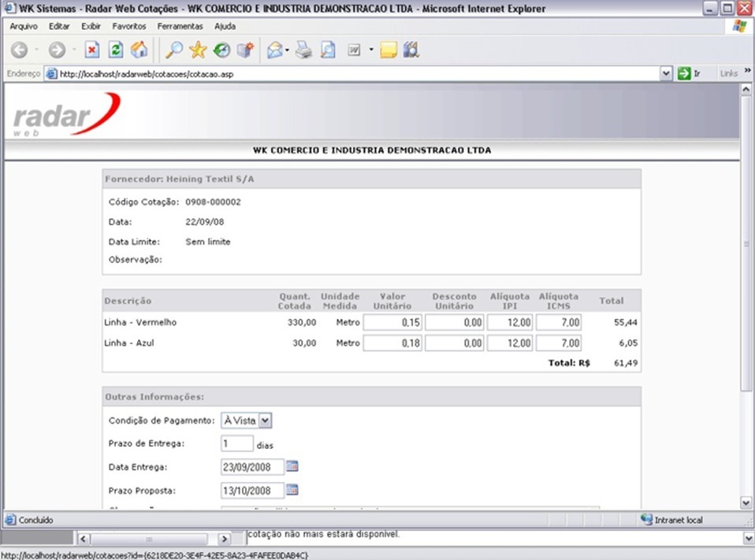
Task: Click the vertical page scrollbar down arrow
Action: tap(746, 503)
